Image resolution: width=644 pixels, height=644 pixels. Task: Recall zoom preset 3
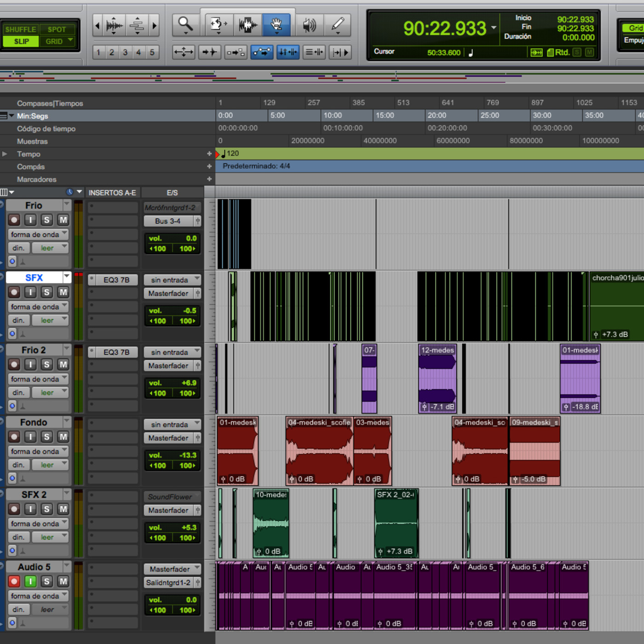coord(125,52)
